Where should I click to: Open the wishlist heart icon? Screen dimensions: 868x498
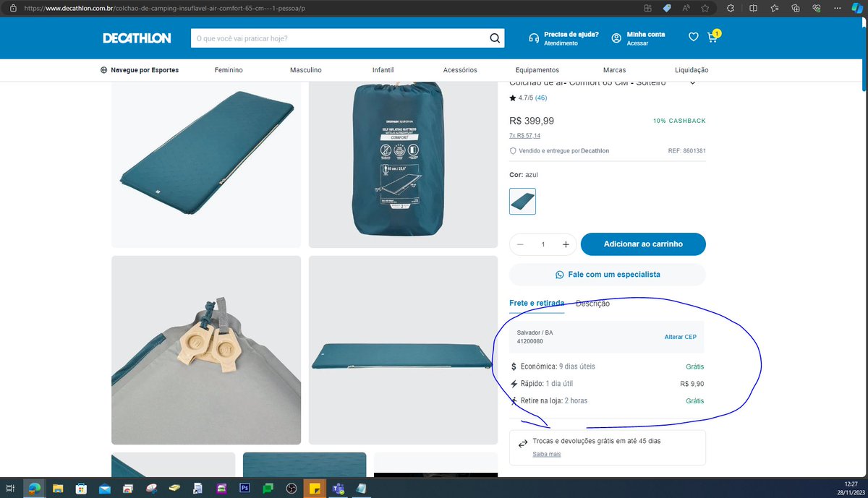pyautogui.click(x=693, y=38)
